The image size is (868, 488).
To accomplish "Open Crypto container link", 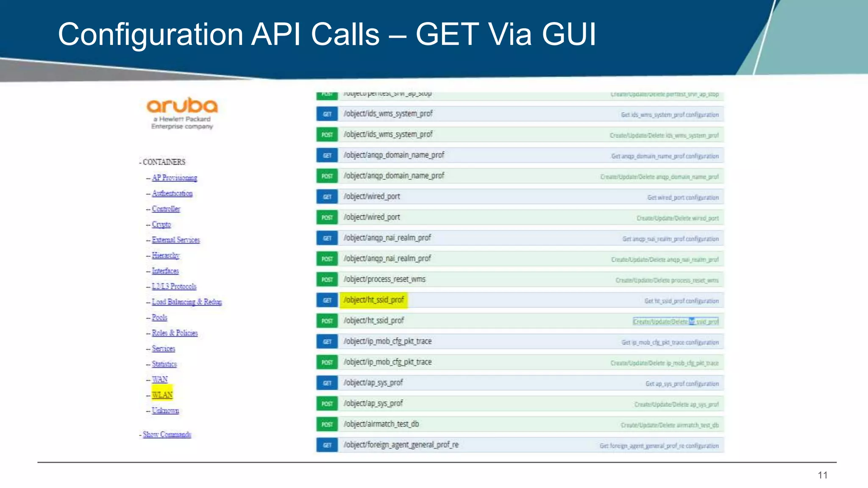I will coord(161,224).
